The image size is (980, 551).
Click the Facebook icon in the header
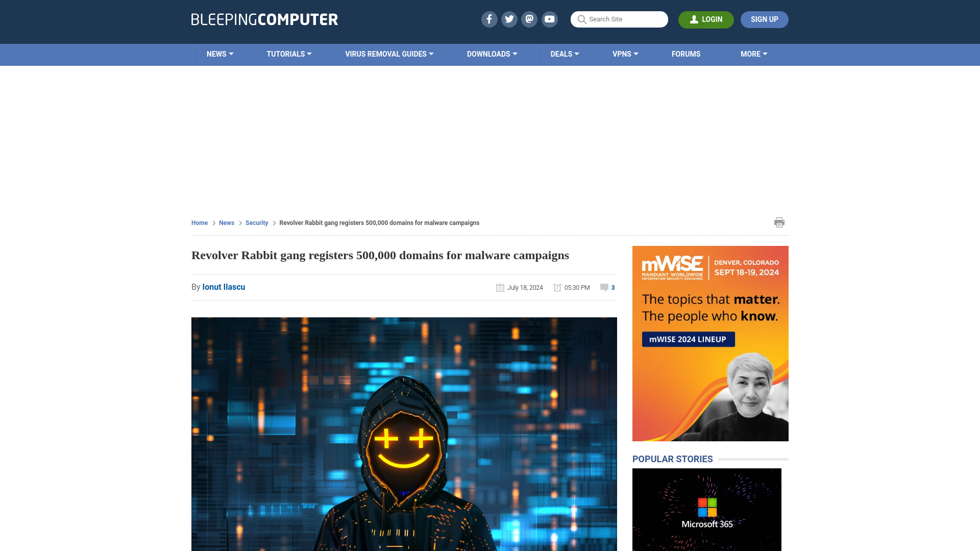click(488, 19)
